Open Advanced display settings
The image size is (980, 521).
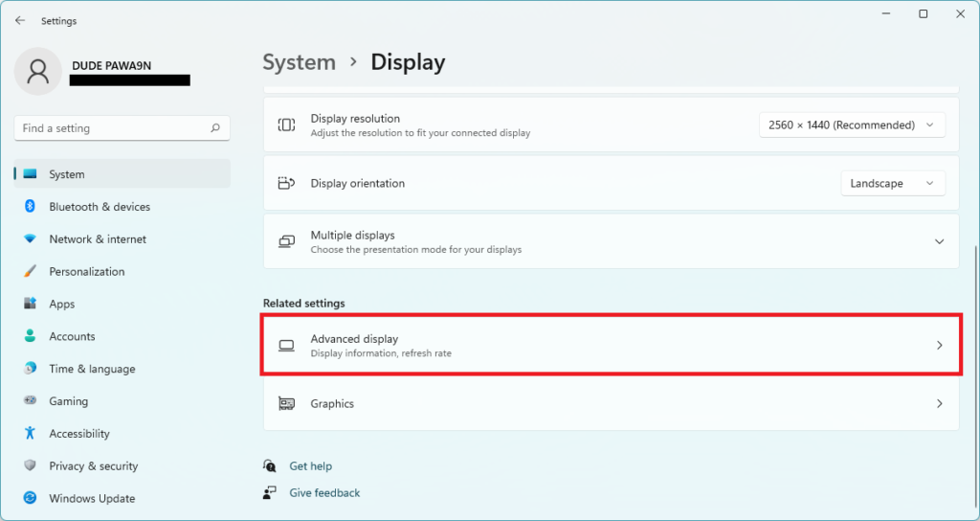611,345
